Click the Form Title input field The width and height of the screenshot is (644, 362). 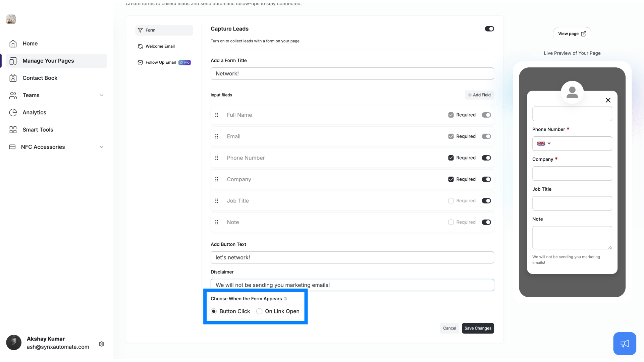coord(352,73)
